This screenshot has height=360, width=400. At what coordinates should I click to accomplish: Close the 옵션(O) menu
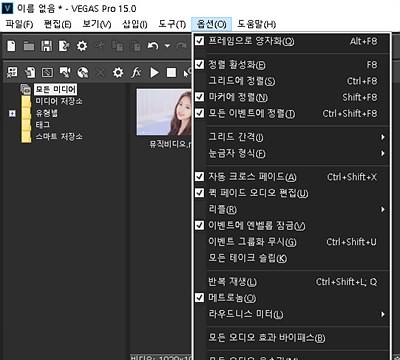tap(211, 24)
